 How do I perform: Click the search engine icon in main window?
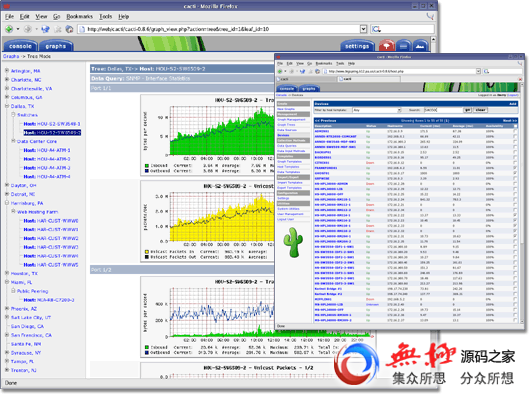point(376,29)
